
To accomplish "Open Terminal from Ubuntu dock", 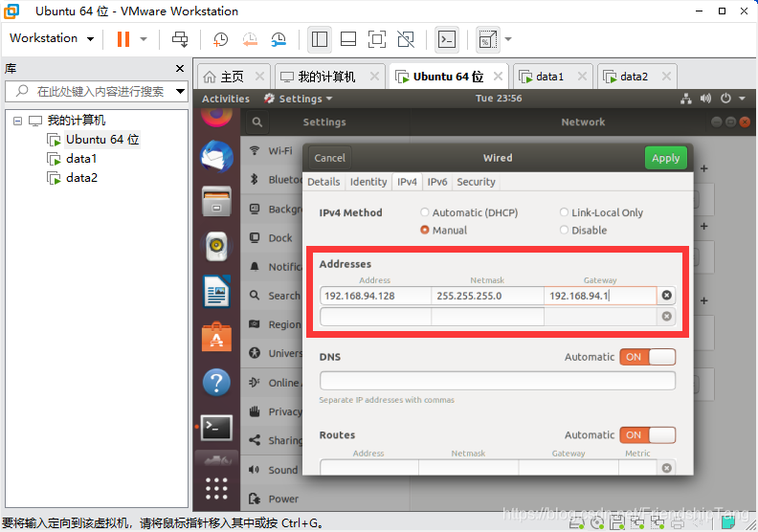I will (x=216, y=427).
